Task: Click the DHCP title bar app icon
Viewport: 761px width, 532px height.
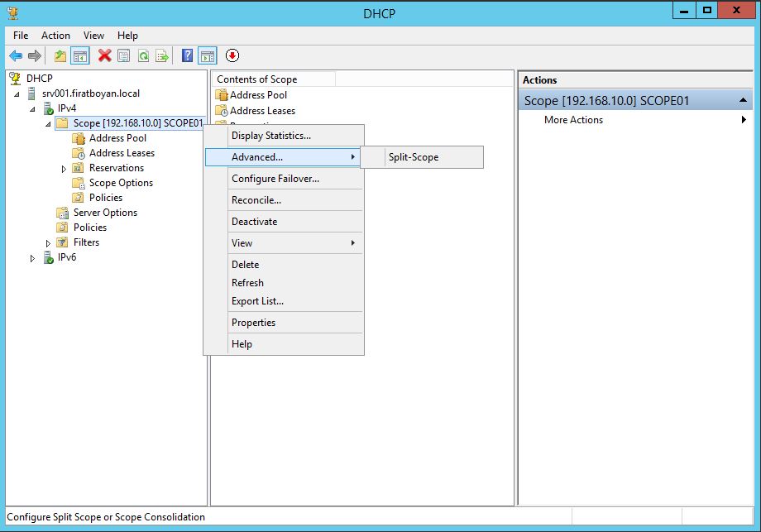Action: [13, 12]
